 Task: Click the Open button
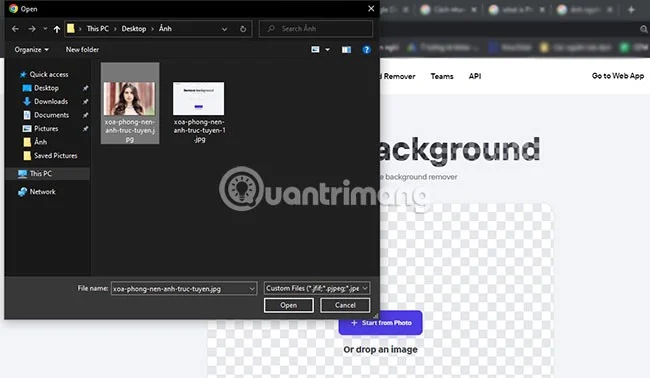tap(289, 305)
